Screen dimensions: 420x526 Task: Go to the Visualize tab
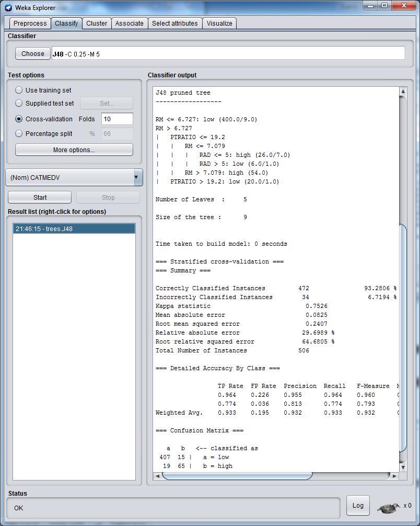coord(219,23)
